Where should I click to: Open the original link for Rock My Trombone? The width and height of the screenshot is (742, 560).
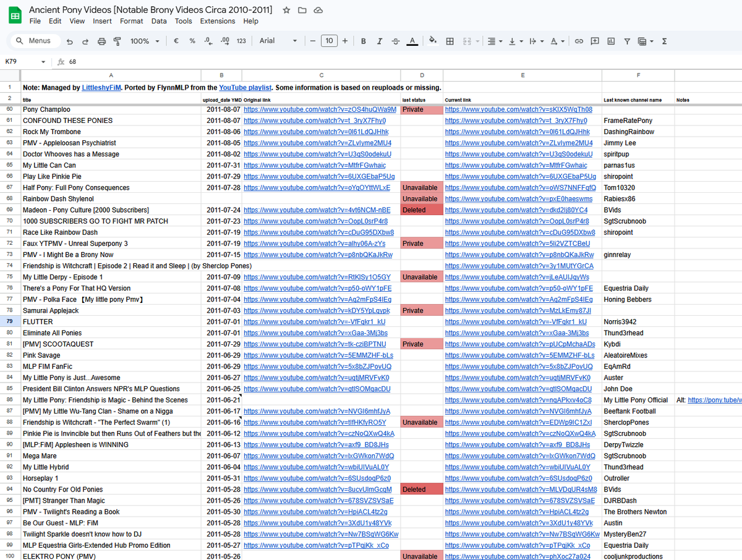point(316,132)
